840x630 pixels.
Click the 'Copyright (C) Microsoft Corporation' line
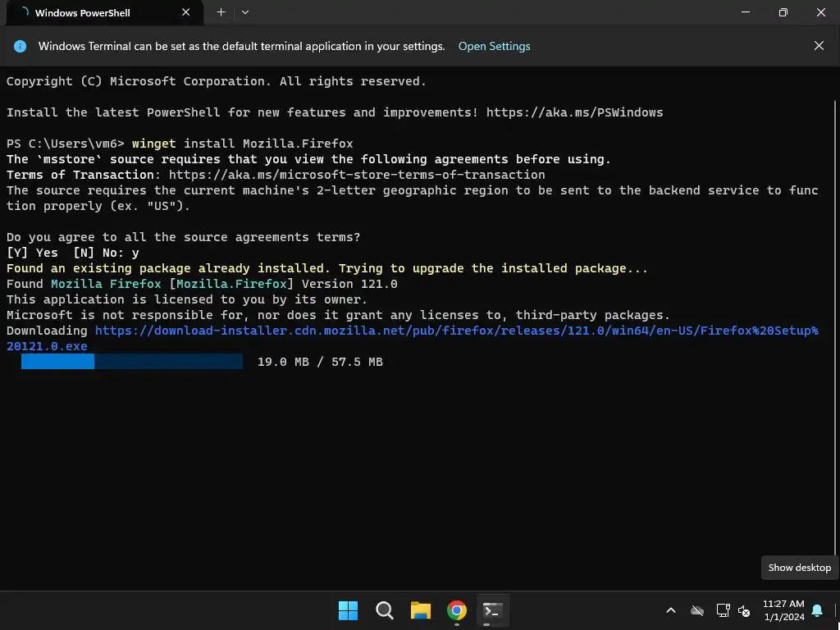pos(217,81)
